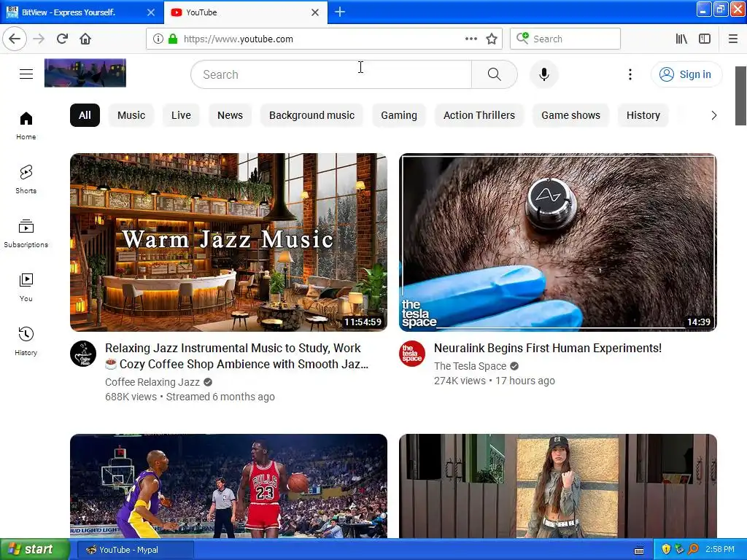Open Home in YouTube sidebar
Screen dimensions: 747x560
coord(26,125)
